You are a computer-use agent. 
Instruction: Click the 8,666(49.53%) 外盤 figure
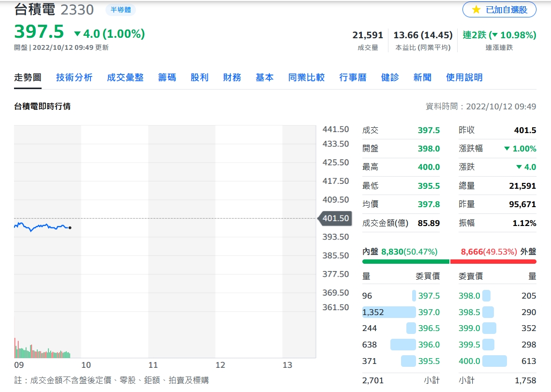[x=489, y=252]
